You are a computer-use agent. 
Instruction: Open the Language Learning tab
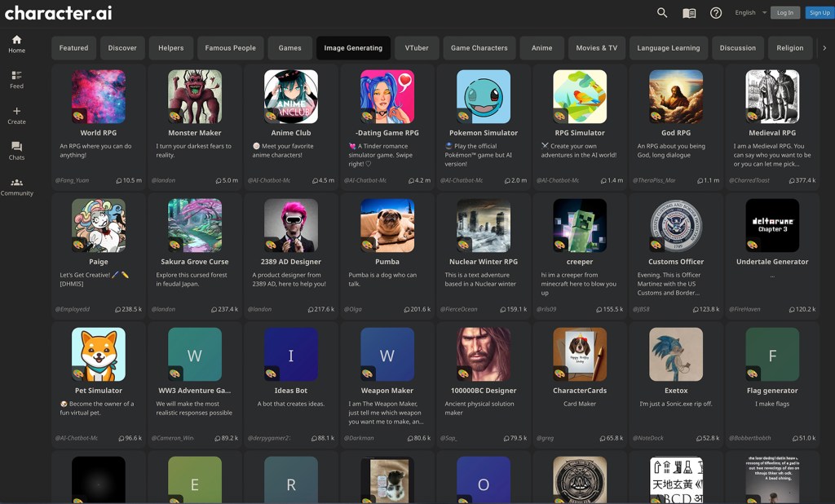point(669,48)
